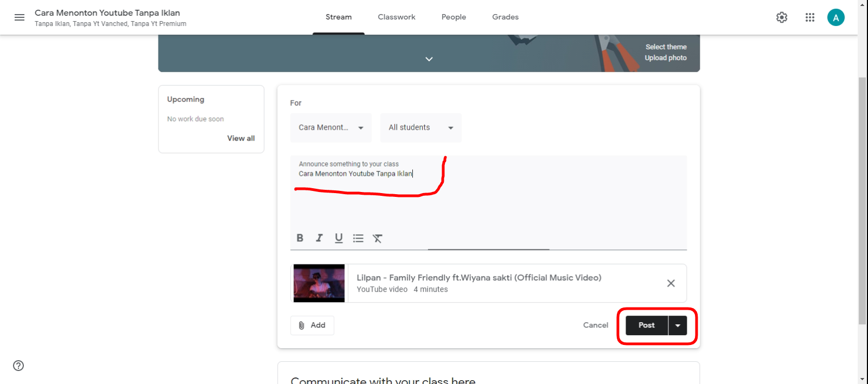Screen dimensions: 868x384
Task: Remove the attached YouTube video
Action: click(671, 283)
